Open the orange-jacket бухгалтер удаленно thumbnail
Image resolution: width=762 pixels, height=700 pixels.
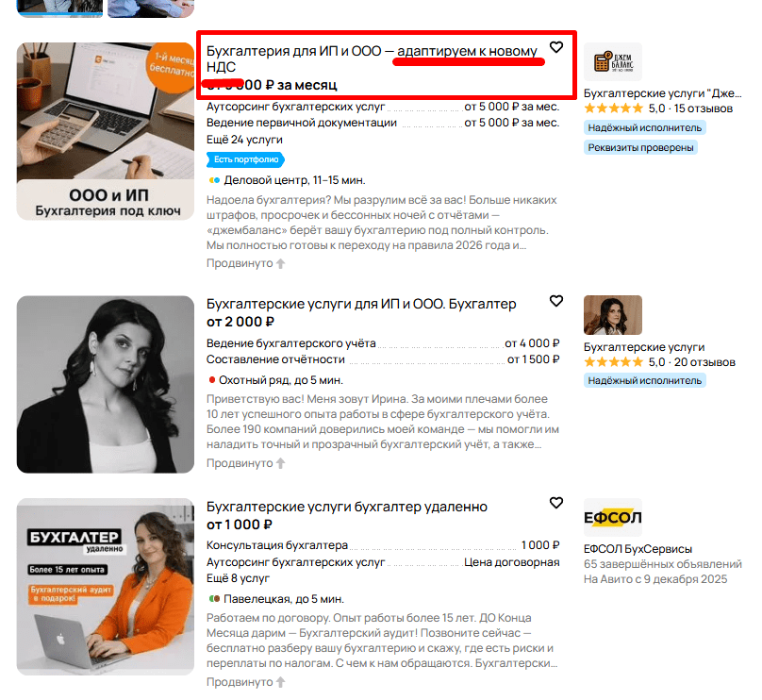click(106, 587)
